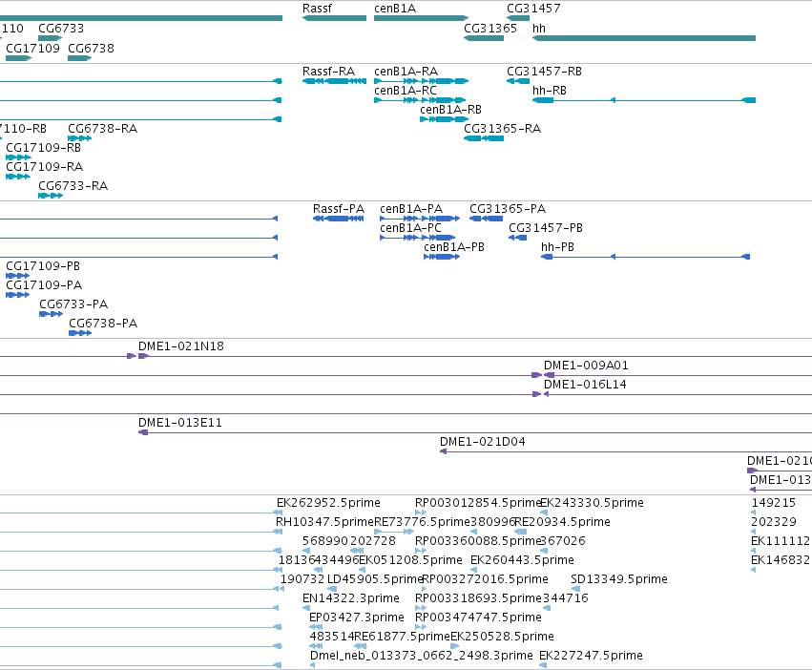Click the cenB1A-RA transcript label
This screenshot has height=670, width=812.
406,71
